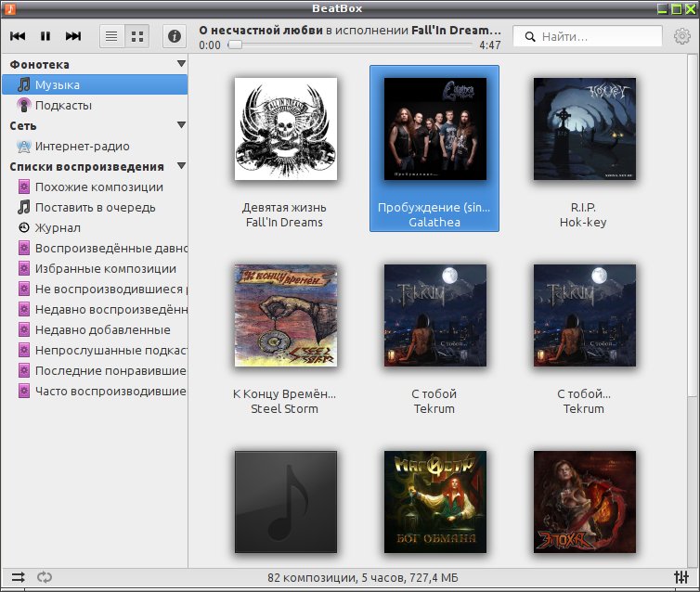Select the Tekrum С тобой… album cover
700x592 pixels.
pos(584,315)
